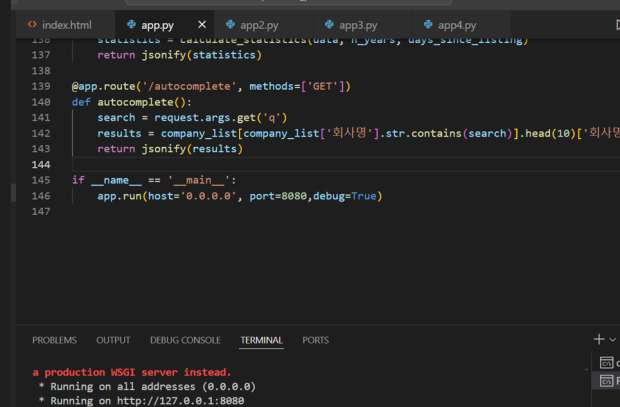Click line number 147 in the gutter

click(41, 211)
